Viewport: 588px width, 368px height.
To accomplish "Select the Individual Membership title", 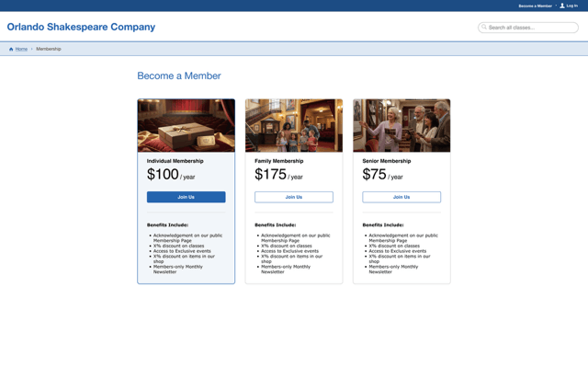I will point(175,161).
